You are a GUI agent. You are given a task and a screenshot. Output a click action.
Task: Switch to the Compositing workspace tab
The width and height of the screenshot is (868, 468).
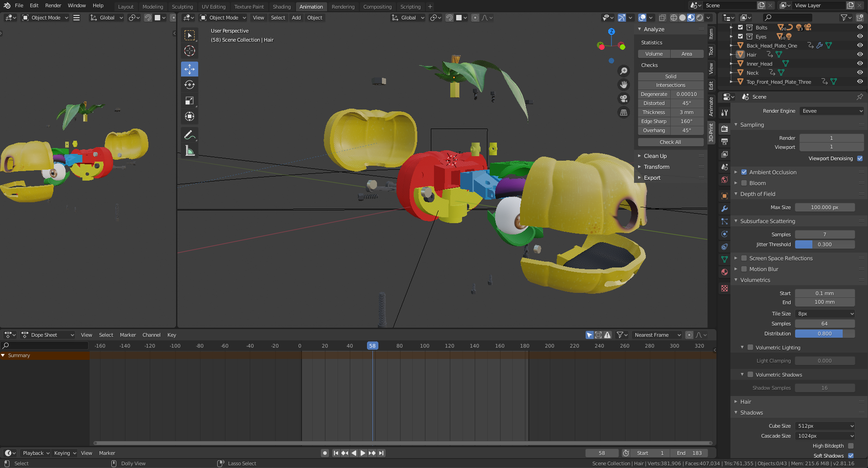click(377, 7)
